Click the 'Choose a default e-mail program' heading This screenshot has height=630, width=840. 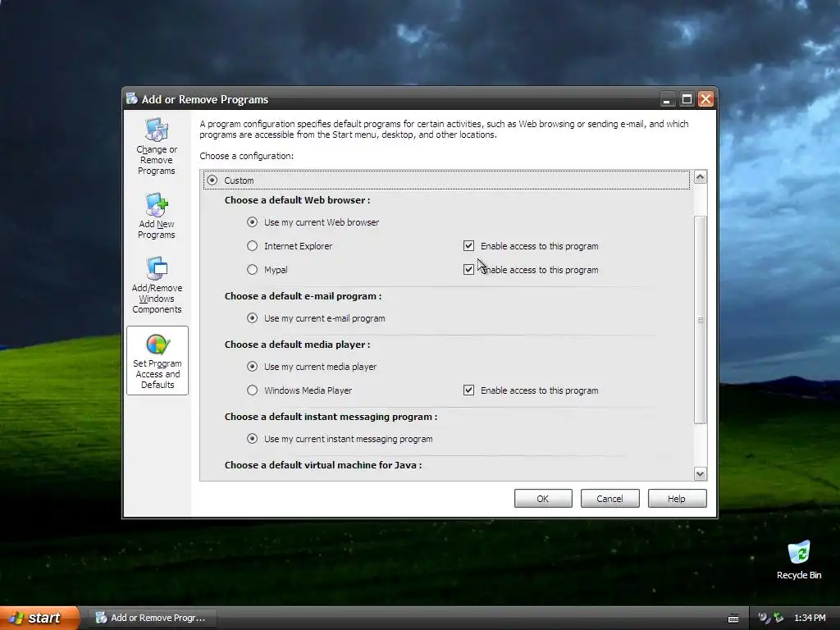[x=304, y=295]
